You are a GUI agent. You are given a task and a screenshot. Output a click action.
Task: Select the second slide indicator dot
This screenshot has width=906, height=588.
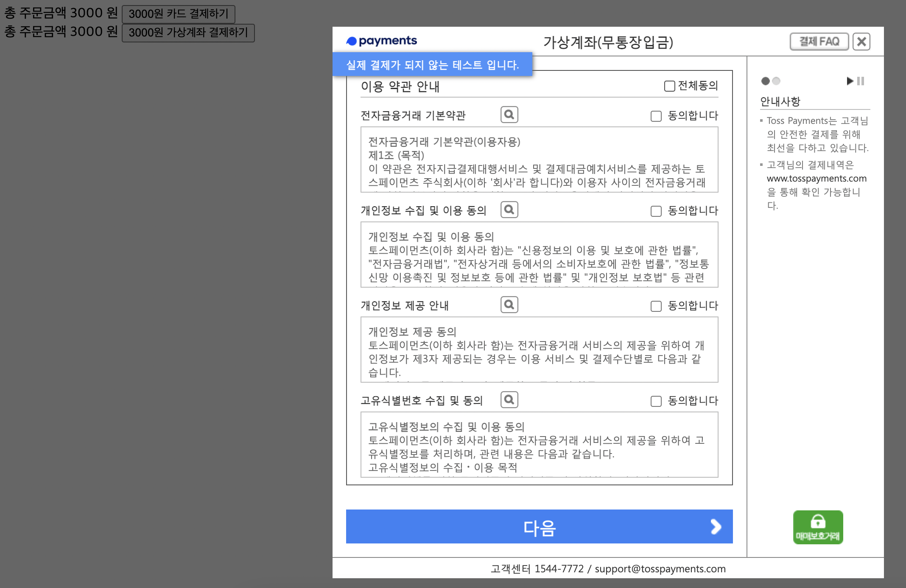[x=776, y=81]
